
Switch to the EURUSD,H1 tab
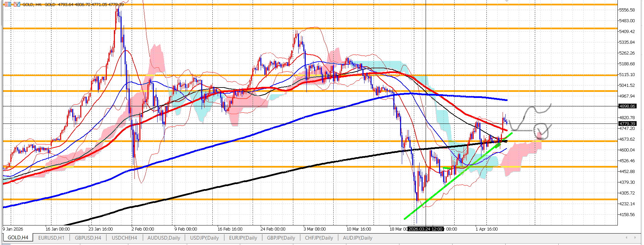[x=51, y=238]
